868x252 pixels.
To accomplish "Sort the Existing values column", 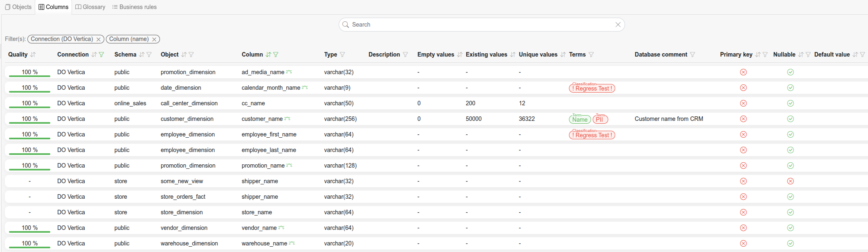I will point(513,54).
